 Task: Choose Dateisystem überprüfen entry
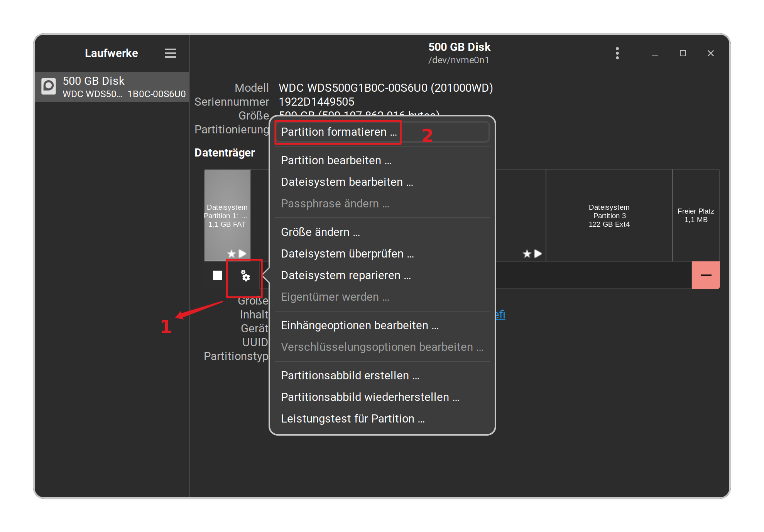[x=347, y=254]
